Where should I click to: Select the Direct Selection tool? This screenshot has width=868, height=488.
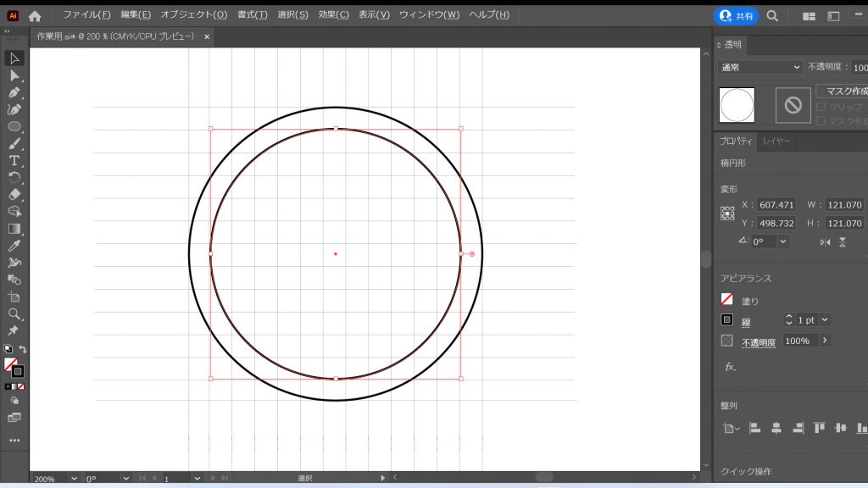coord(14,75)
